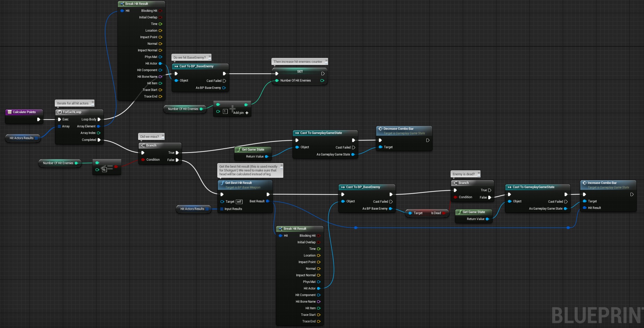Click False pin on Branch under 'Enemy is dead?'
Viewport: 644px width, 328px height.
[x=490, y=197]
